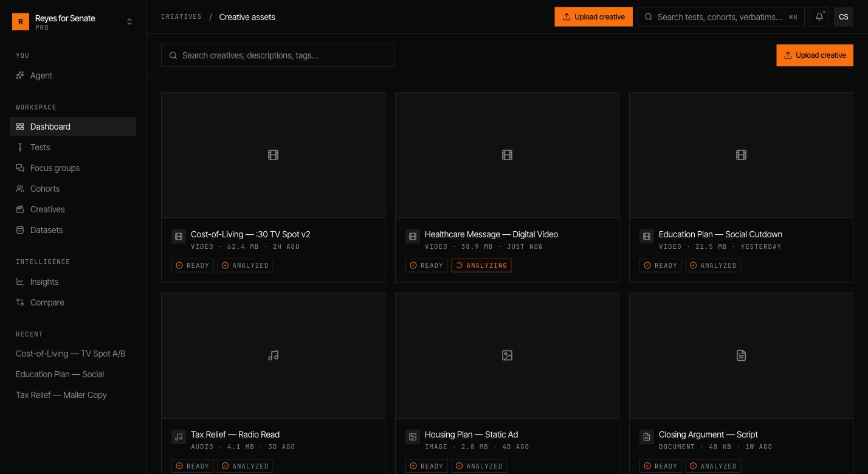
Task: Focus the global Search tests, cohorts field
Action: [x=721, y=17]
